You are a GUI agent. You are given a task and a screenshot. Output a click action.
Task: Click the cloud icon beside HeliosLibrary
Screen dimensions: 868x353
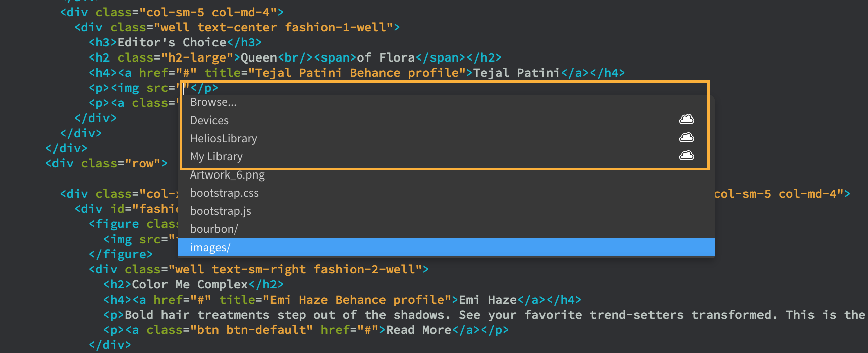(x=686, y=138)
